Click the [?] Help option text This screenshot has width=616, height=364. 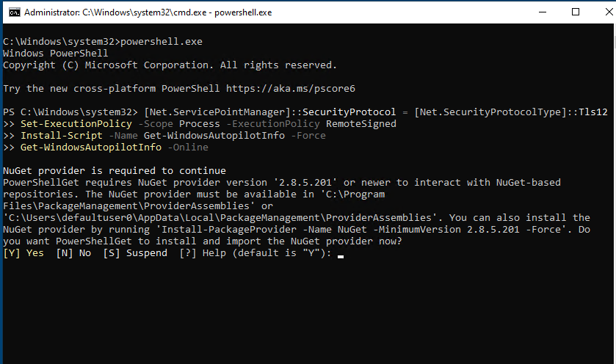click(x=194, y=254)
